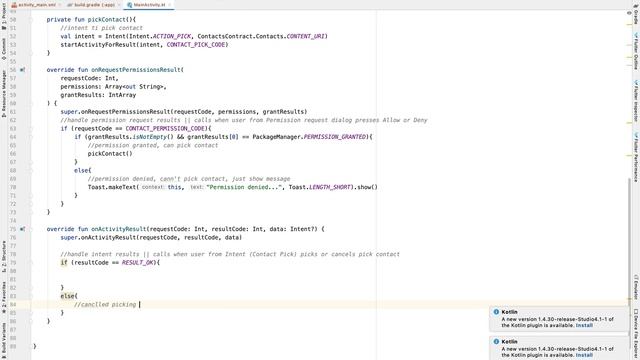Image resolution: width=640 pixels, height=360 pixels.
Task: Click the PERMISSION_GRANTED constant
Action: point(335,137)
